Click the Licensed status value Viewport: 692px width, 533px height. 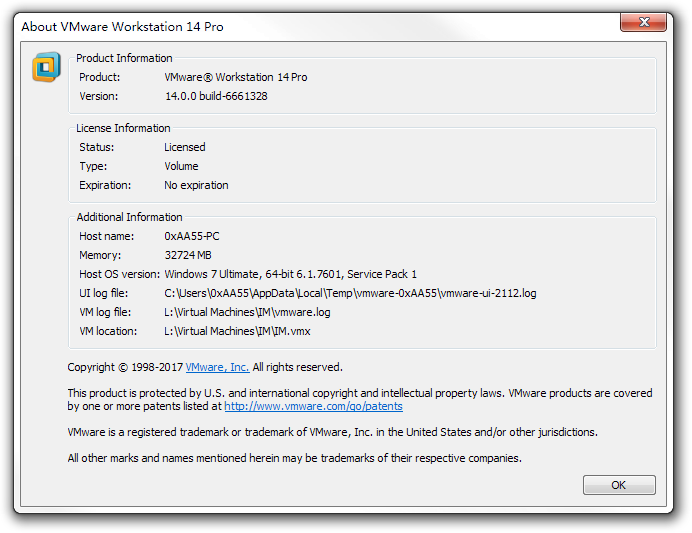[185, 147]
